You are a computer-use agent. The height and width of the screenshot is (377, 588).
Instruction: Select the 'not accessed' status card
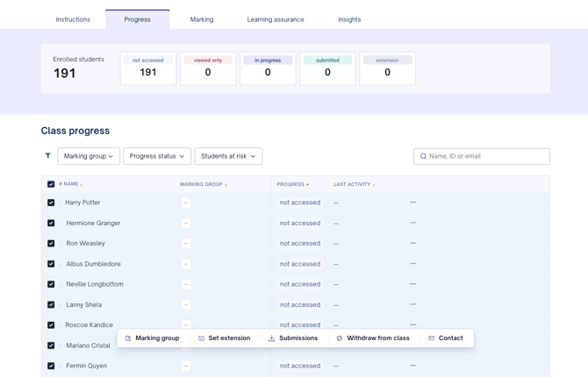coord(148,68)
